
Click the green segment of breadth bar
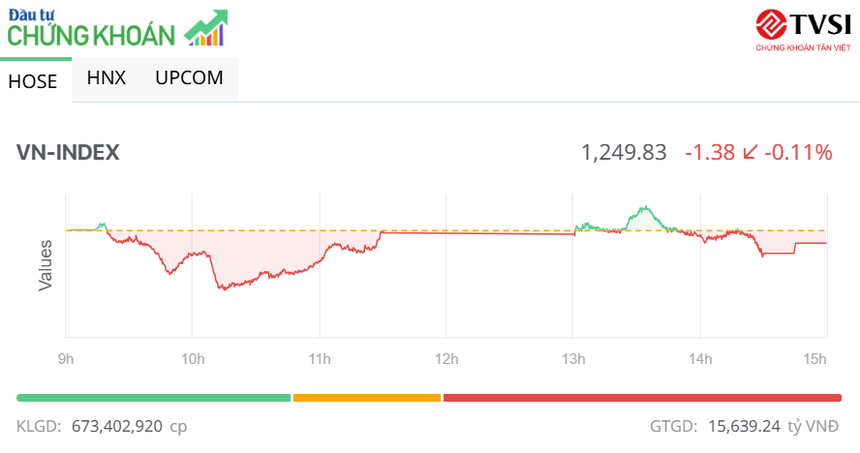click(x=153, y=398)
